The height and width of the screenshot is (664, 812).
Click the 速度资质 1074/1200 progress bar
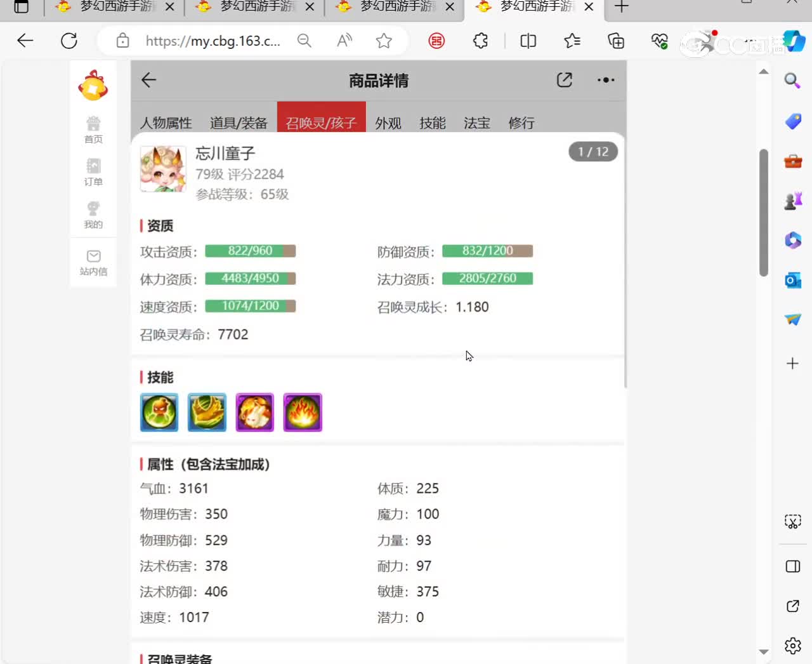point(251,306)
